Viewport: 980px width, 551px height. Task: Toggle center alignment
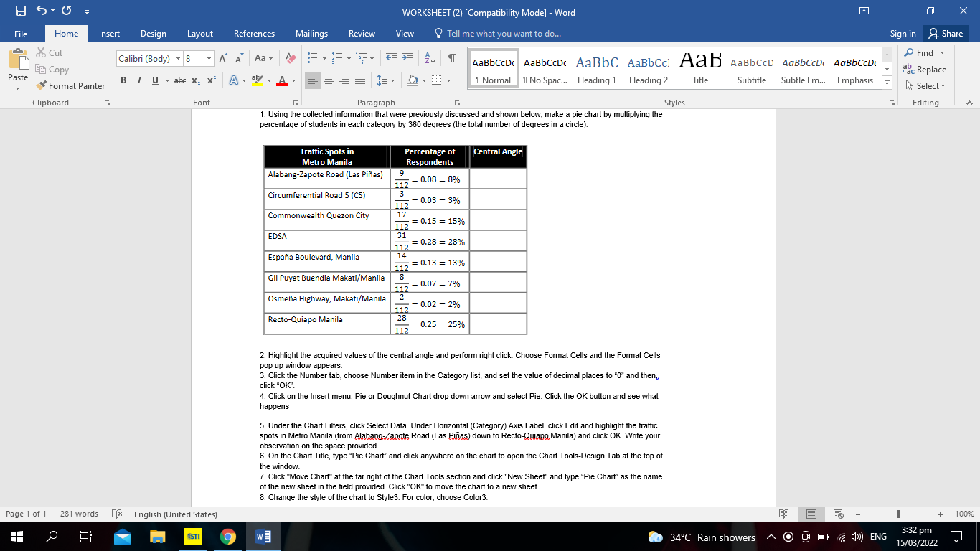tap(327, 80)
